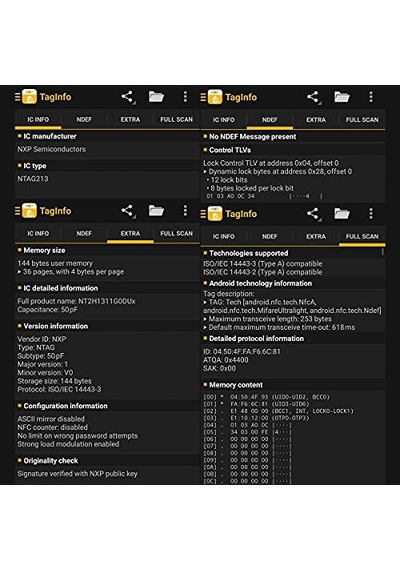This screenshot has height=570, width=400.
Task: Expand Maximum transceive length entry
Action: tap(267, 319)
